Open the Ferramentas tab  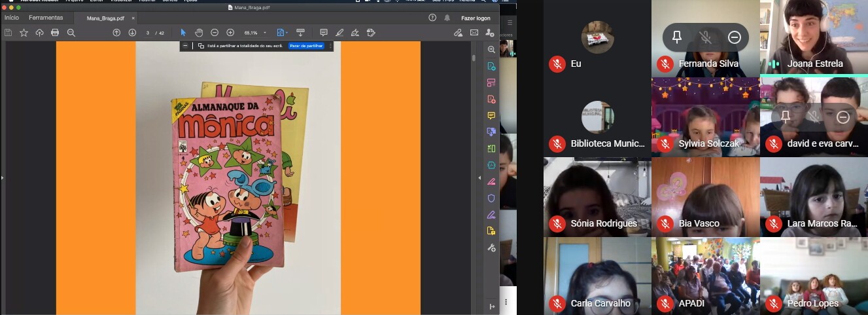coord(46,18)
